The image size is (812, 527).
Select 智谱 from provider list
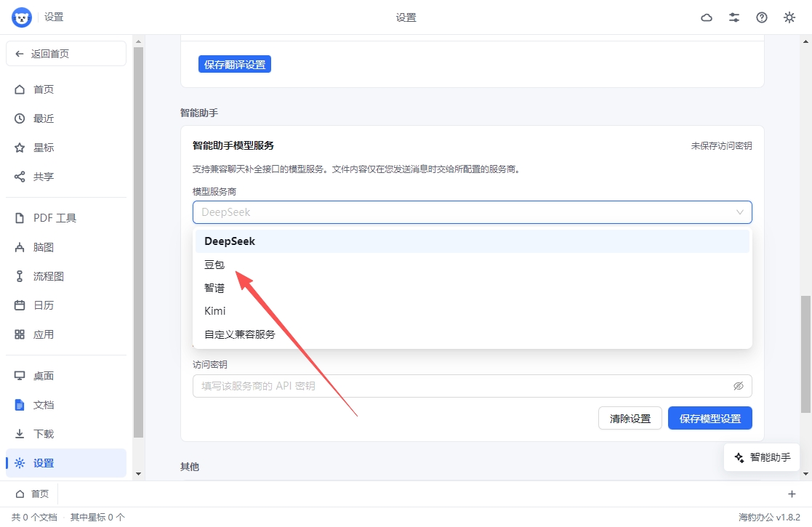(473, 288)
